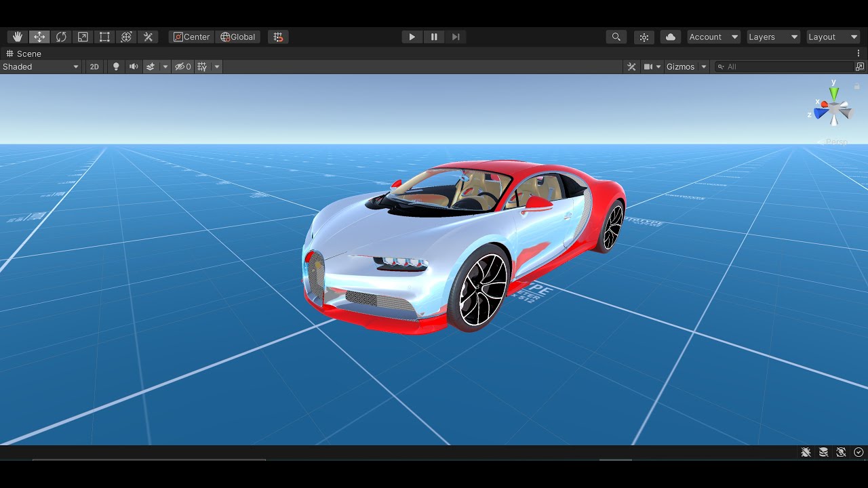
Task: Pause the game preview
Action: point(434,37)
